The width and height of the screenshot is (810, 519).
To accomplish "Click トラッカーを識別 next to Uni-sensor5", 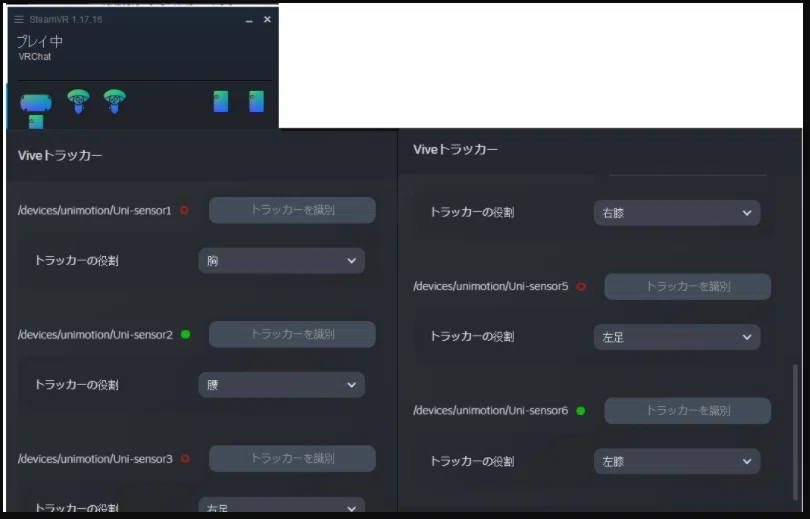I will (x=688, y=287).
